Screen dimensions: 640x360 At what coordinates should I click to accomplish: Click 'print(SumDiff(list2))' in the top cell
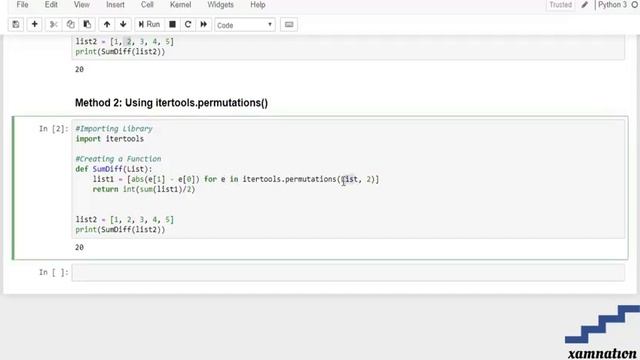pos(120,51)
